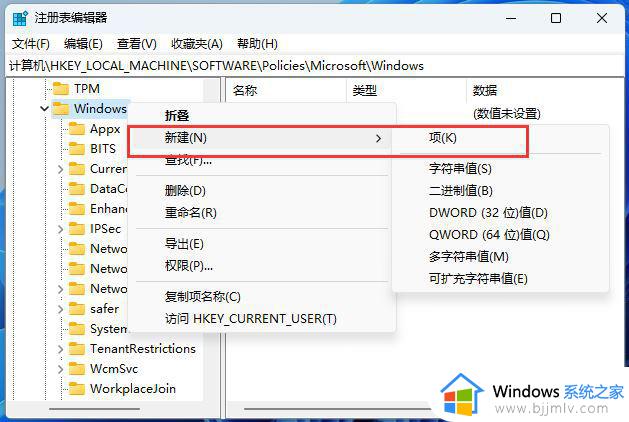Viewport: 629px width, 422px height.
Task: Click 复制项名称(C) in context menu
Action: tap(262, 296)
